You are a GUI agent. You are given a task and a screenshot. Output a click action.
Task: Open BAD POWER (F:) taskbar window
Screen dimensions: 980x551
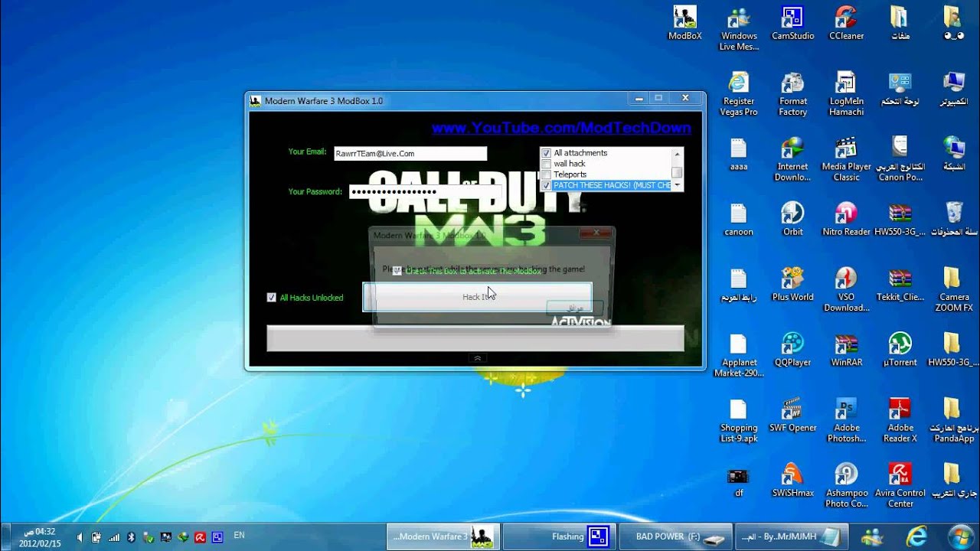coord(675,536)
